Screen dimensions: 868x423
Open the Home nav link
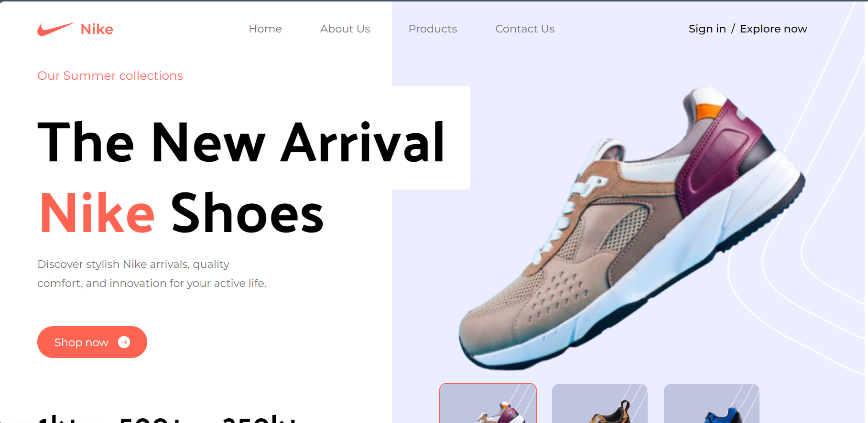265,29
